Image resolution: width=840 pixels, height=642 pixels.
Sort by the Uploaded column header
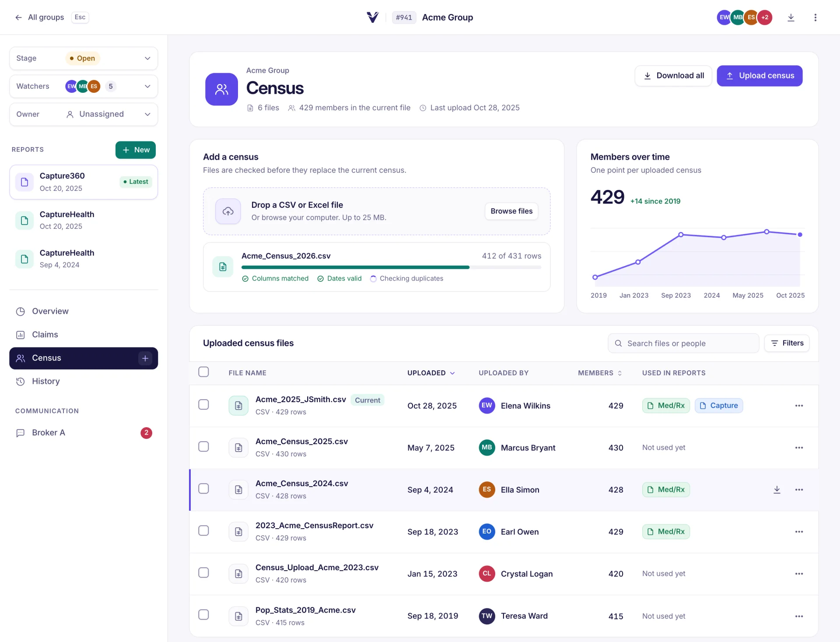coord(431,373)
